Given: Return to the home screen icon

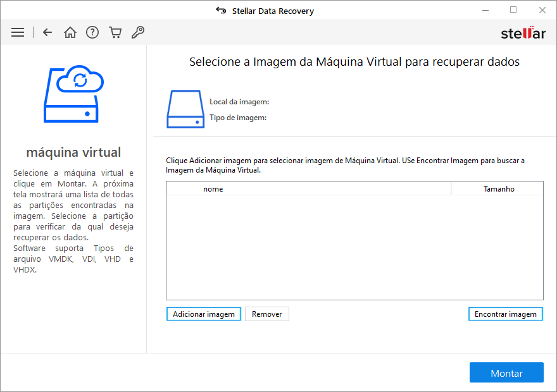Looking at the screenshot, I should pos(70,33).
